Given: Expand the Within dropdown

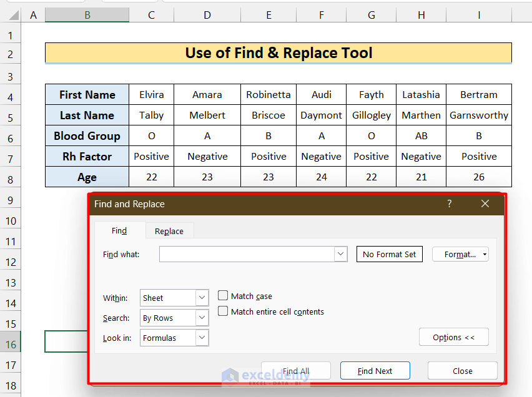Looking at the screenshot, I should point(202,298).
